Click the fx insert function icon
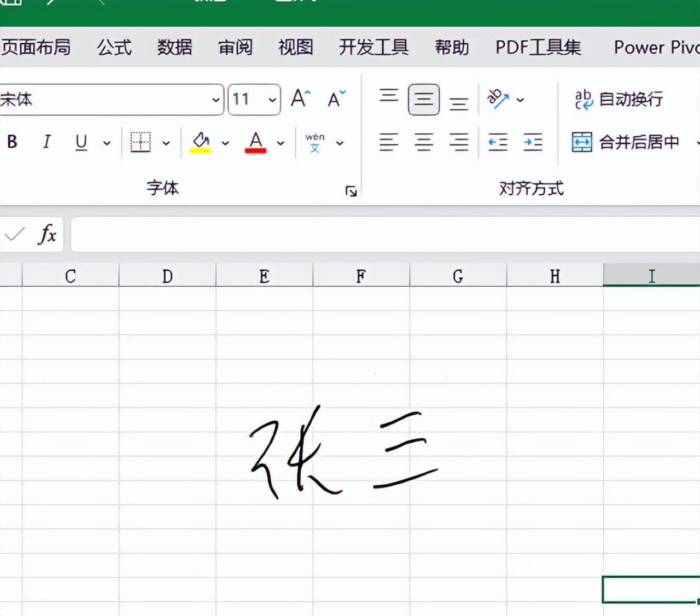 (48, 235)
